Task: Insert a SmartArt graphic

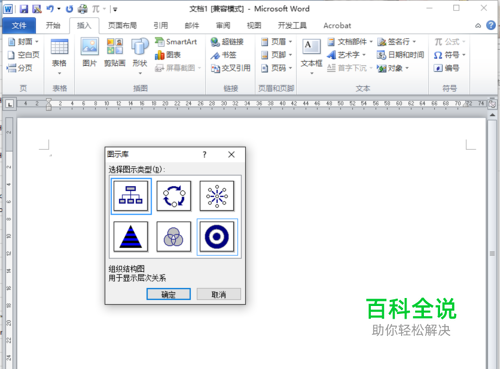Action: (176, 42)
